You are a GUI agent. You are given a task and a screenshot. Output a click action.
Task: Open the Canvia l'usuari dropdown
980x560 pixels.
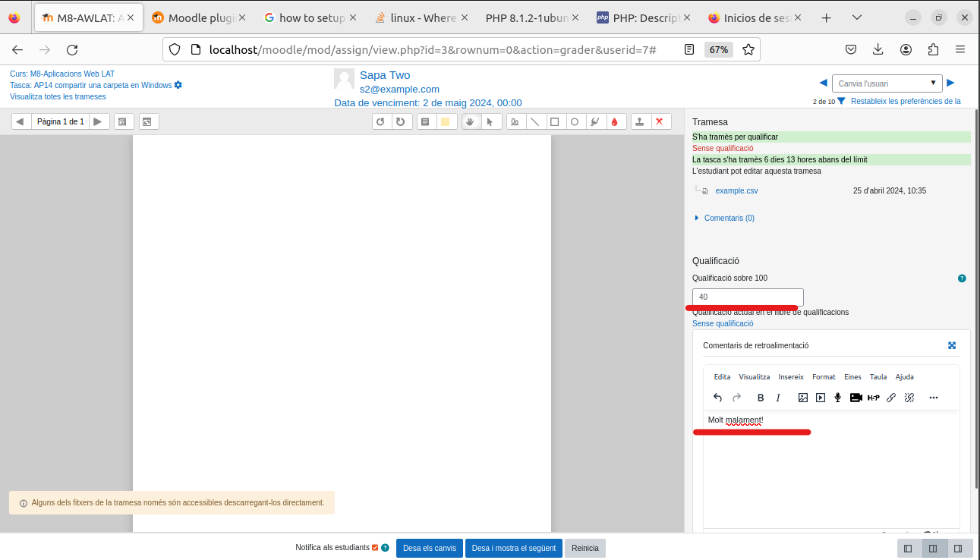pos(887,83)
